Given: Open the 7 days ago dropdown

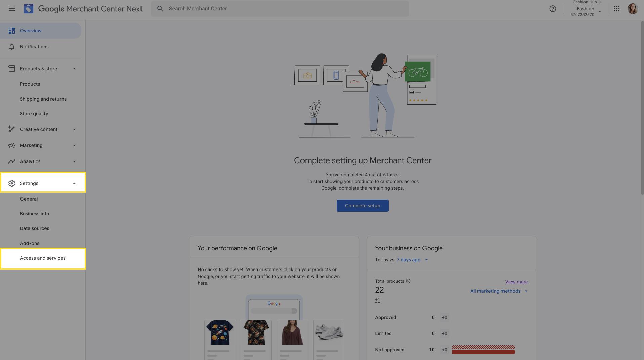Looking at the screenshot, I should tap(412, 260).
